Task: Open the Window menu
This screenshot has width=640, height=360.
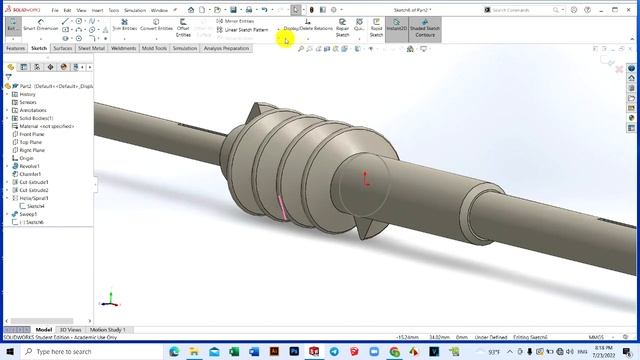Action: coord(159,10)
